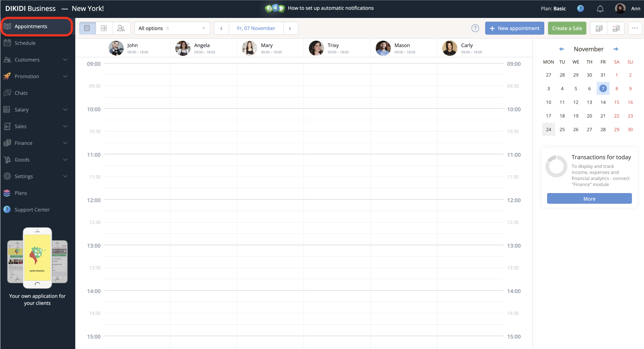The width and height of the screenshot is (644, 349).
Task: Click the New appointment button
Action: (514, 28)
